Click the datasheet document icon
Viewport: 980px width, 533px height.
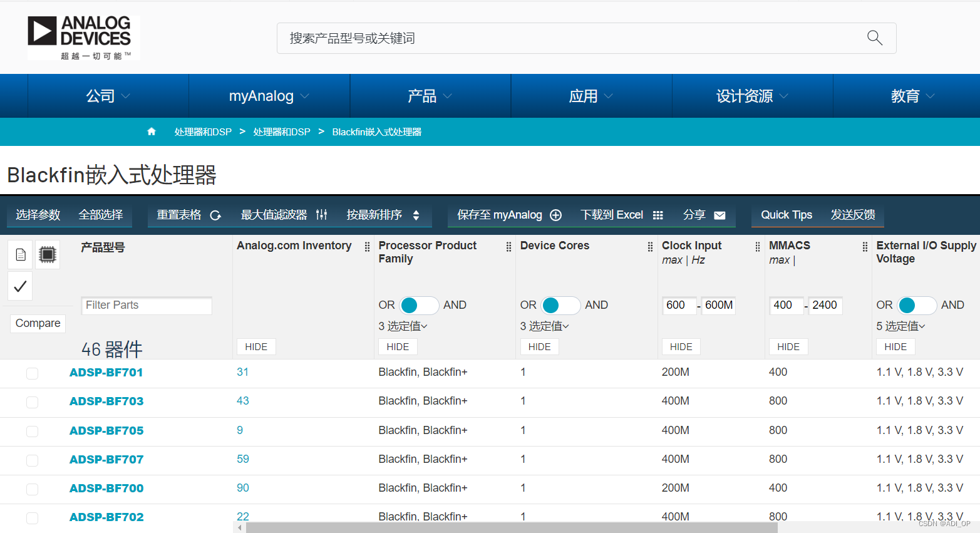pyautogui.click(x=21, y=254)
